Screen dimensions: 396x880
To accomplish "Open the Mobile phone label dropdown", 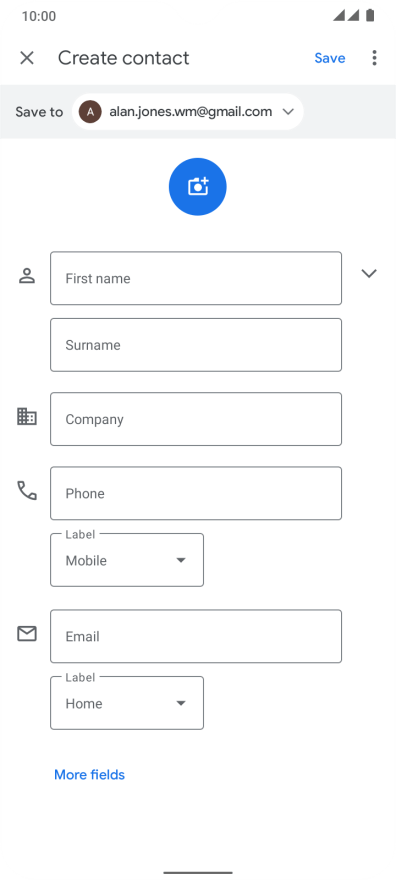I will point(127,560).
